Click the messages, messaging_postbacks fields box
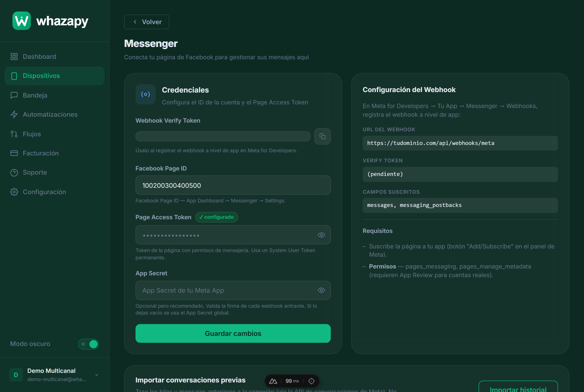The image size is (584, 392). point(460,205)
